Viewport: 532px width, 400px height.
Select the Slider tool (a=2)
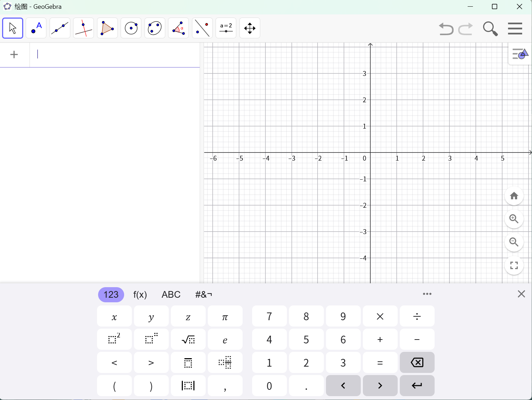click(226, 28)
